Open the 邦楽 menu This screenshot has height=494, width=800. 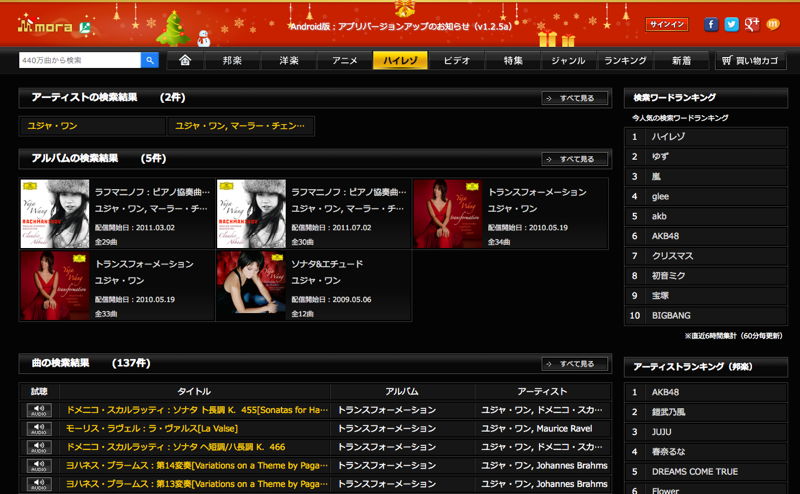point(232,60)
